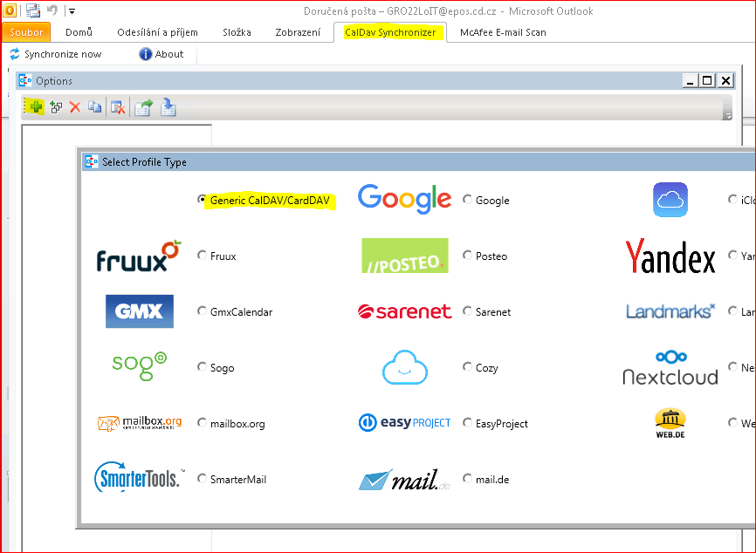756x553 pixels.
Task: Open the About dialog
Action: pyautogui.click(x=162, y=54)
